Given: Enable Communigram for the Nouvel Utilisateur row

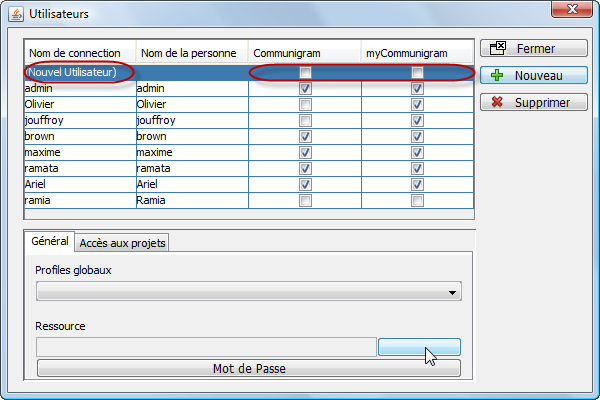Looking at the screenshot, I should [305, 72].
